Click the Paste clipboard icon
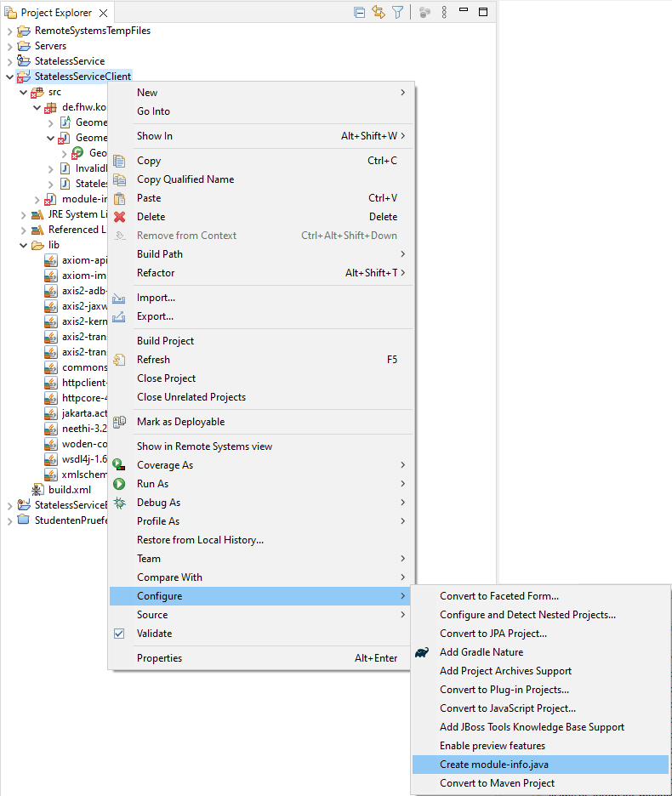The image size is (672, 796). [x=119, y=198]
